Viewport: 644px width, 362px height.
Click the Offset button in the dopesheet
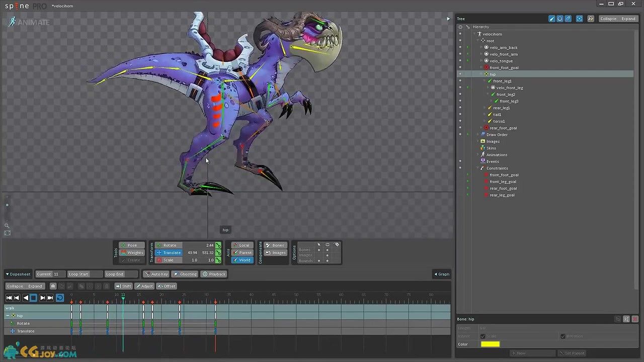pyautogui.click(x=167, y=286)
